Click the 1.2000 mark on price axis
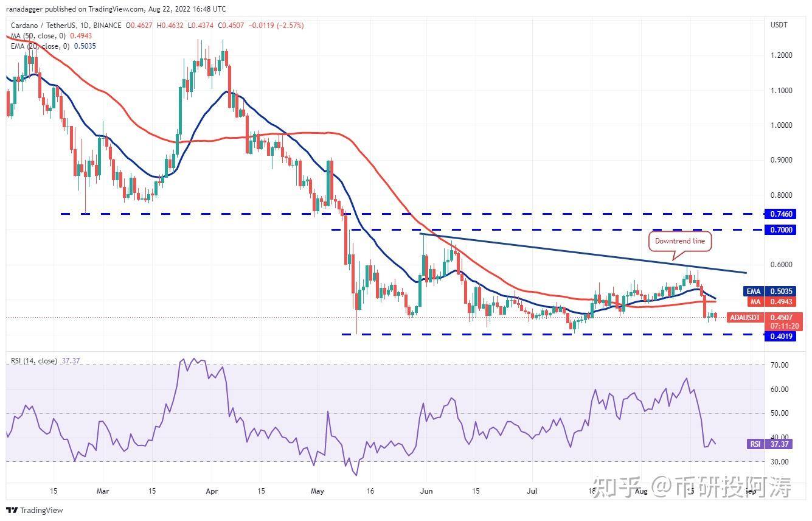Screen dimensions: 812x521 point(782,55)
